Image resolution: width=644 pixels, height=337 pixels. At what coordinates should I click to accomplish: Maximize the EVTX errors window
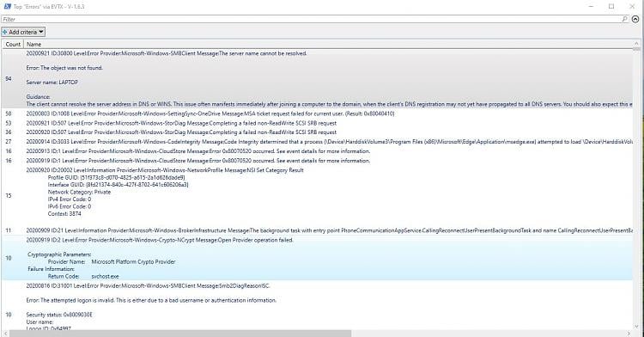click(x=611, y=7)
